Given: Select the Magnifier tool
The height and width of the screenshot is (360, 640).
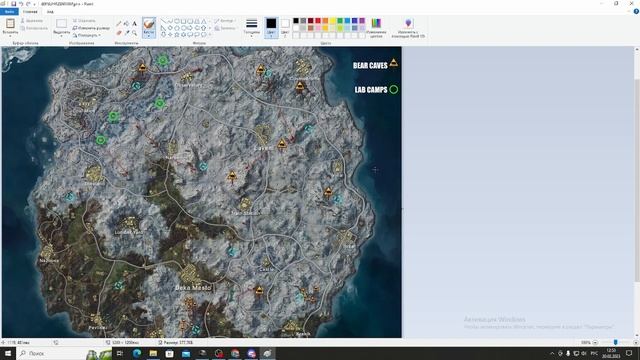Looking at the screenshot, I should pyautogui.click(x=134, y=32).
